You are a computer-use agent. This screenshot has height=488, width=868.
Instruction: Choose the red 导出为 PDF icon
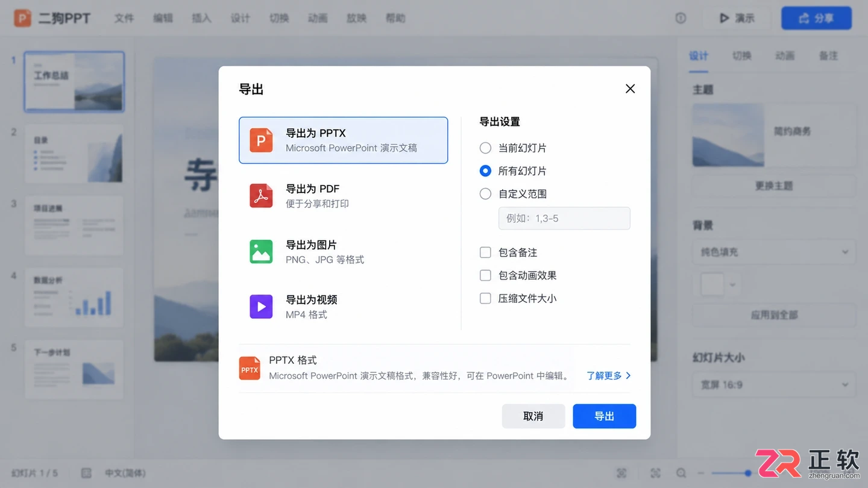coord(262,196)
